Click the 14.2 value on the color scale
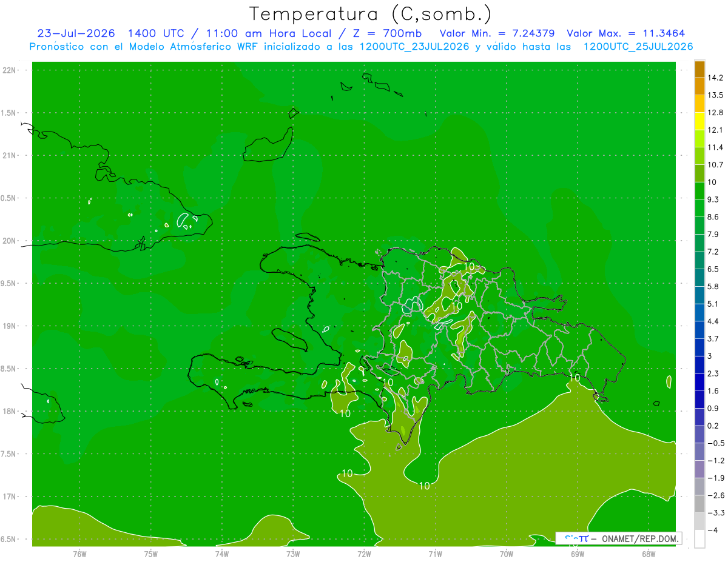728x562 pixels. tap(716, 78)
